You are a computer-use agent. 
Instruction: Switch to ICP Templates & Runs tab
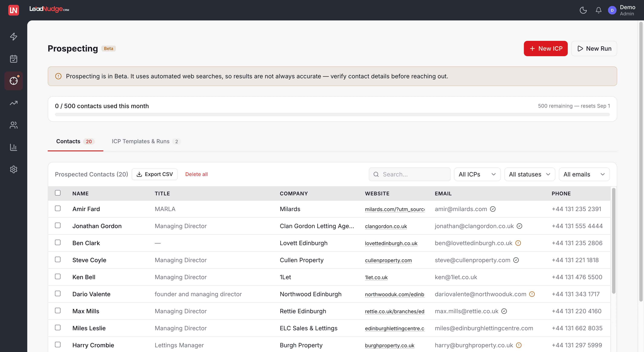click(x=146, y=141)
